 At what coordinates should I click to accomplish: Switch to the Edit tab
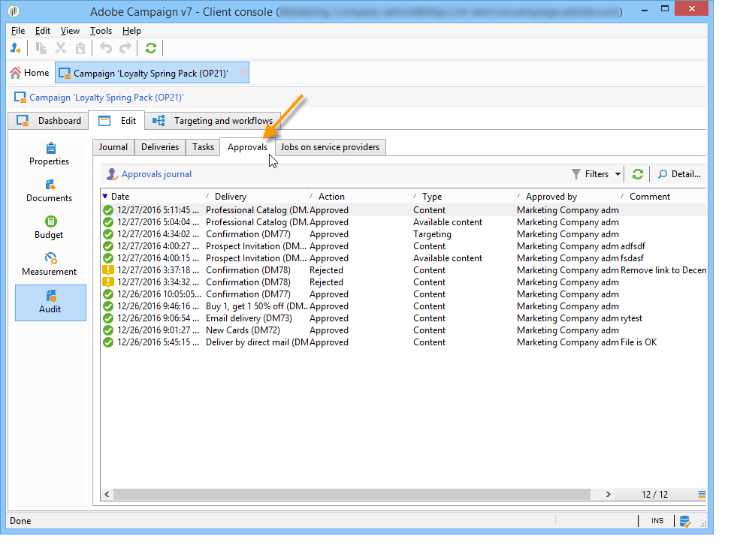point(116,121)
